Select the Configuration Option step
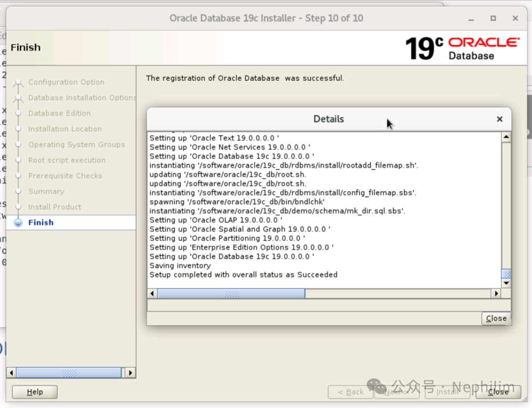 click(x=66, y=82)
